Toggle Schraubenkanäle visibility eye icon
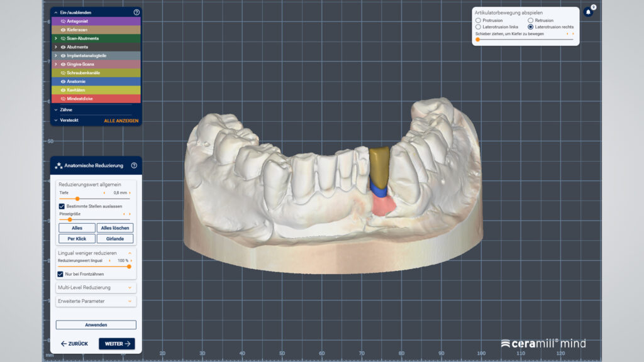The width and height of the screenshot is (644, 362). click(63, 73)
